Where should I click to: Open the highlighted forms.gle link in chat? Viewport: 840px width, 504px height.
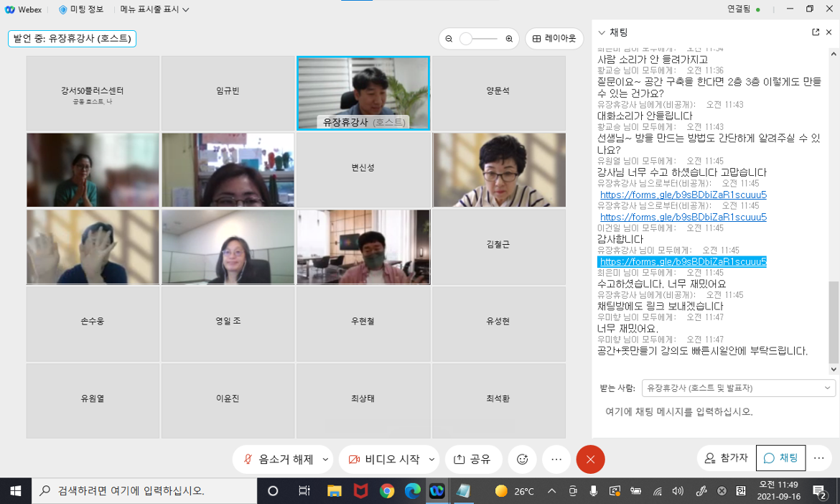[683, 261]
